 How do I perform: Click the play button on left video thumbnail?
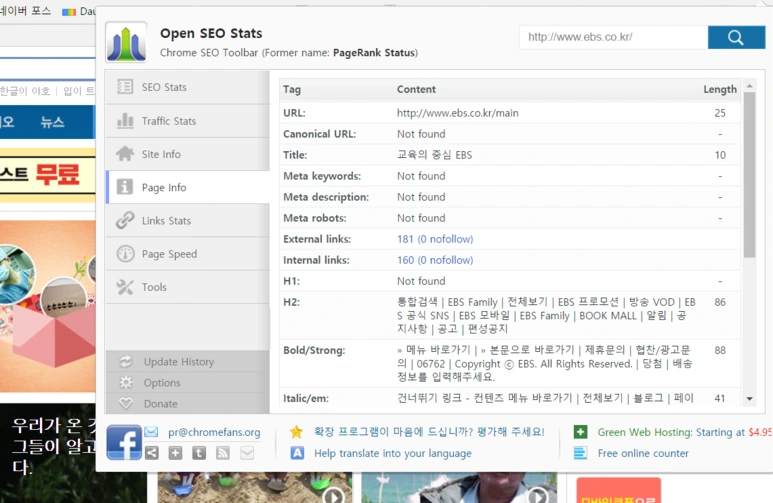(x=334, y=495)
